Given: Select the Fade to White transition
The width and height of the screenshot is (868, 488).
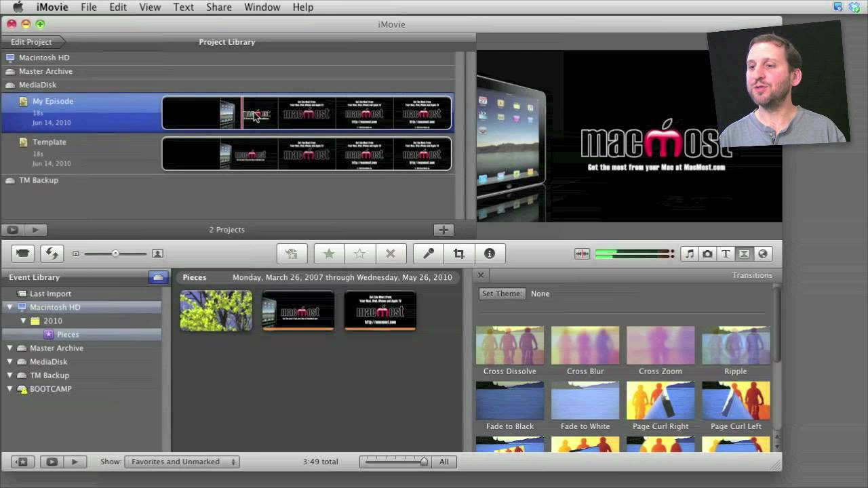Looking at the screenshot, I should [585, 406].
